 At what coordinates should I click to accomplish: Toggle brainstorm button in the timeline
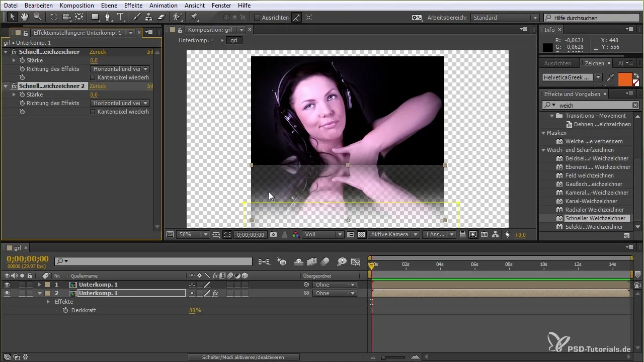click(x=342, y=261)
